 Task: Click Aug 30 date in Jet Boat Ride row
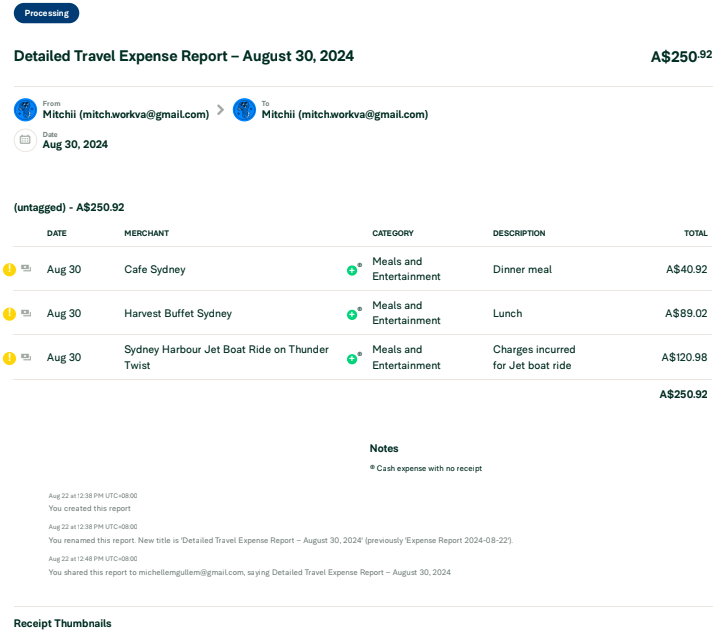tap(64, 358)
